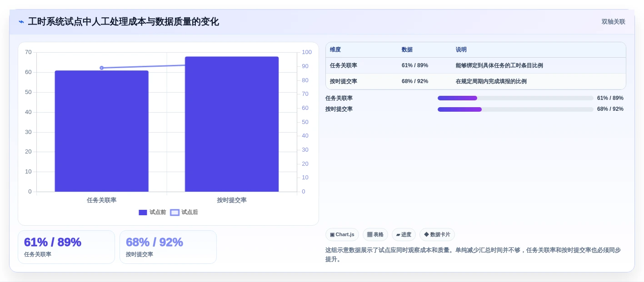Click the 按时提交率 x-axis label

232,200
